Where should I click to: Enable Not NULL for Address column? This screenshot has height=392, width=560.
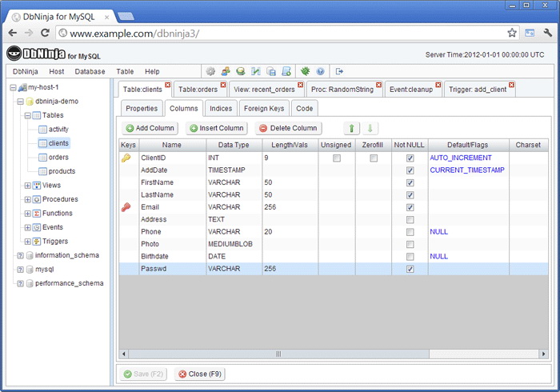coord(410,219)
